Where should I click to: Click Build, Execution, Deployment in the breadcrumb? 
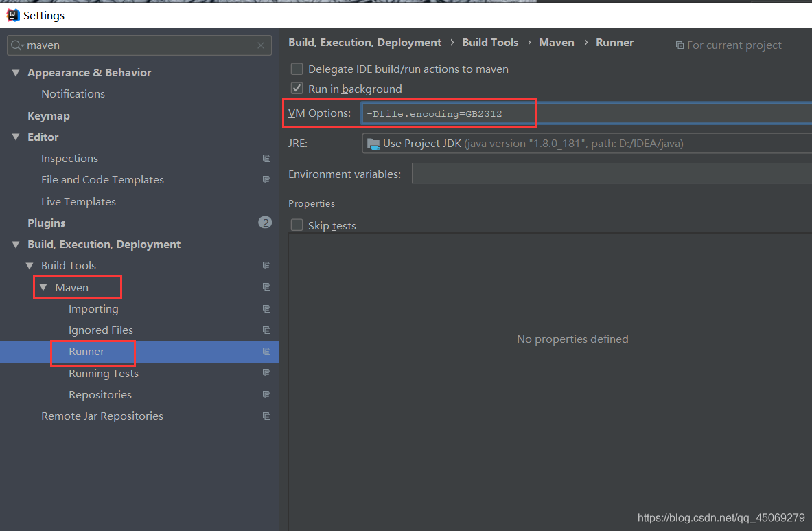pyautogui.click(x=365, y=43)
